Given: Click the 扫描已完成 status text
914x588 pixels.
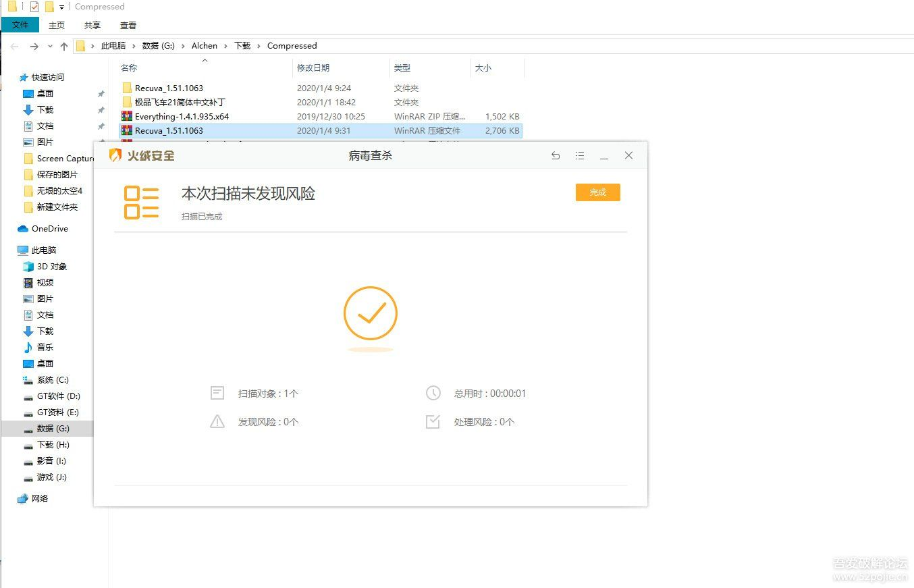Looking at the screenshot, I should coord(202,217).
